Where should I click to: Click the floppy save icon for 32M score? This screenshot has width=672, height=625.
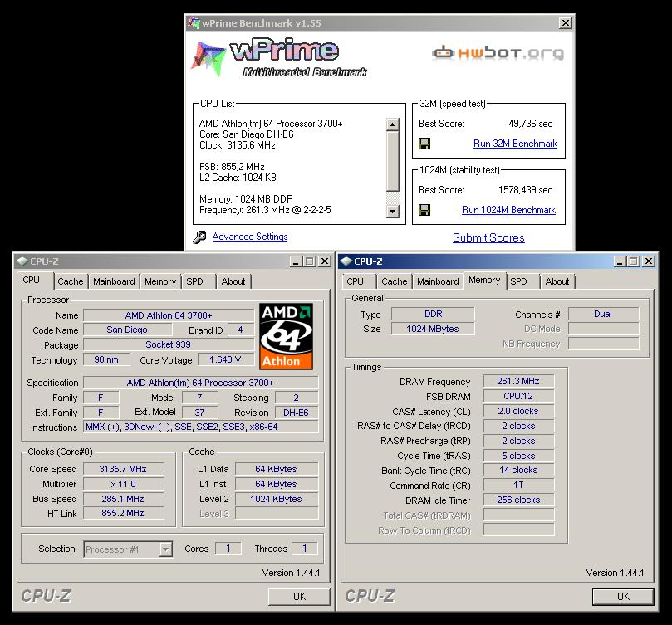click(x=424, y=144)
